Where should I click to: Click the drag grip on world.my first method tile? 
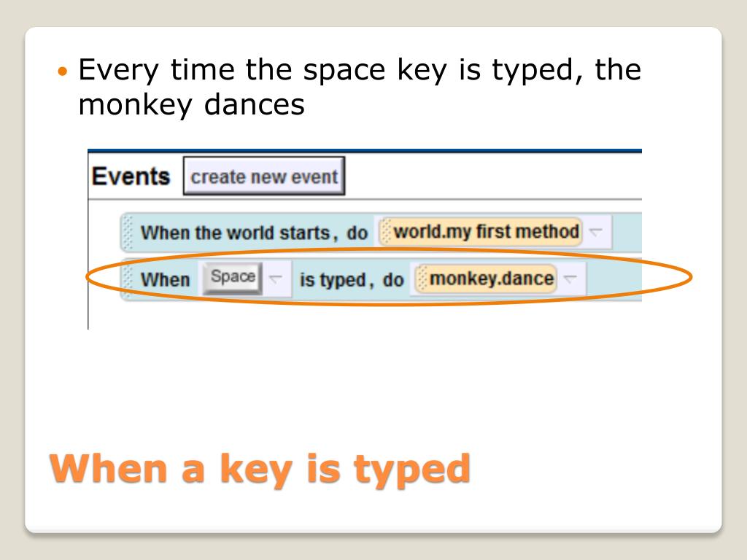click(387, 231)
